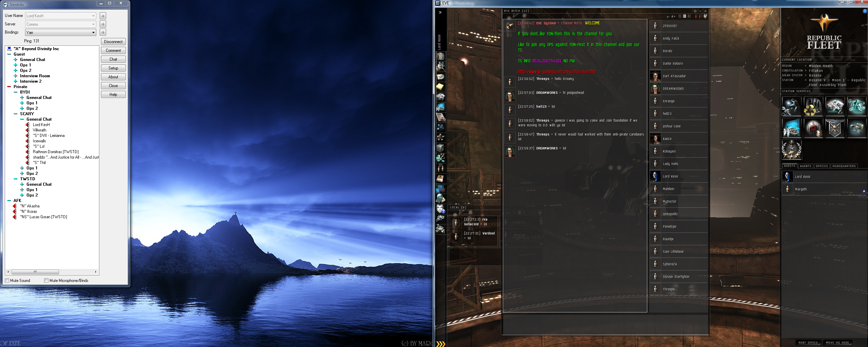Screen dimensions: 868x347
Task: Switch to the Offices tab
Action: [x=822, y=166]
